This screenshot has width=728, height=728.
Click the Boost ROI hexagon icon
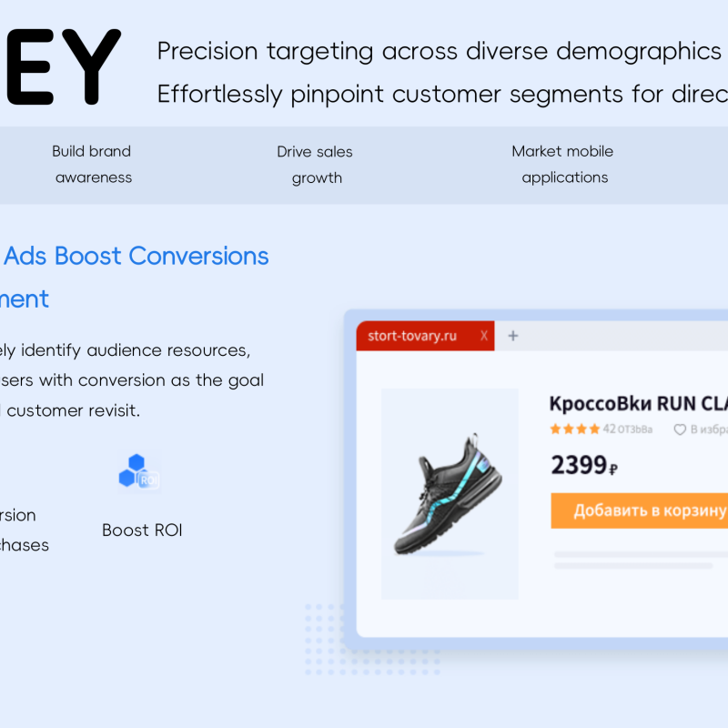pos(138,470)
